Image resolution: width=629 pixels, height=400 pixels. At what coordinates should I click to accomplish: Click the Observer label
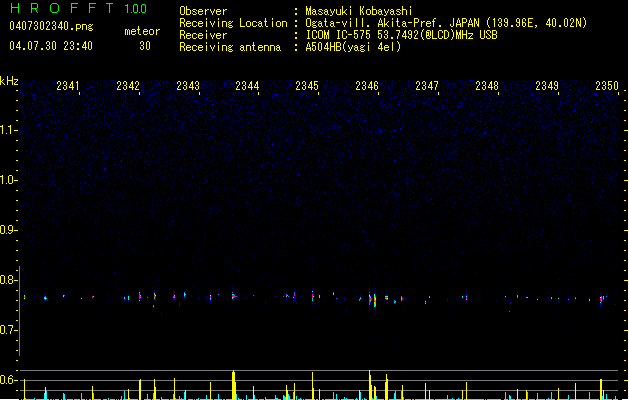(203, 11)
